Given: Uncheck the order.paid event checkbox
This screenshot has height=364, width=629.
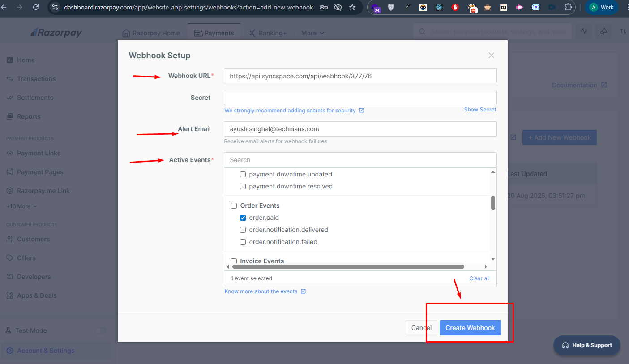Looking at the screenshot, I should pyautogui.click(x=243, y=218).
